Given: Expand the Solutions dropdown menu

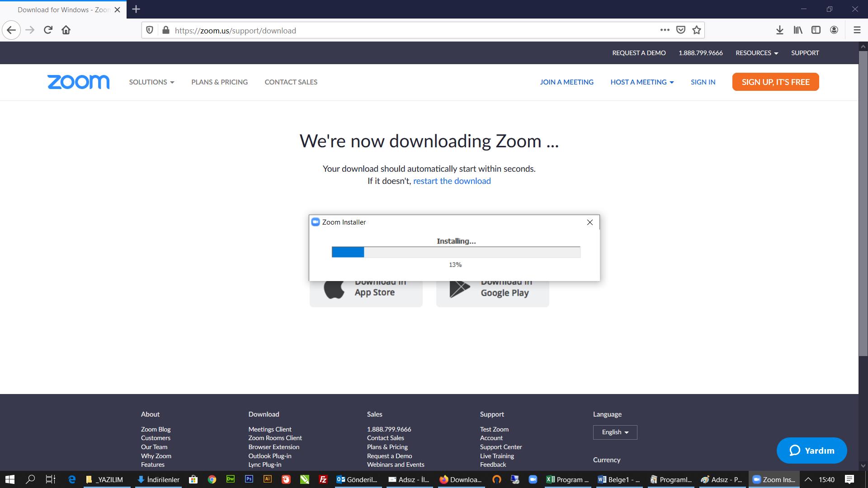Looking at the screenshot, I should pos(151,82).
